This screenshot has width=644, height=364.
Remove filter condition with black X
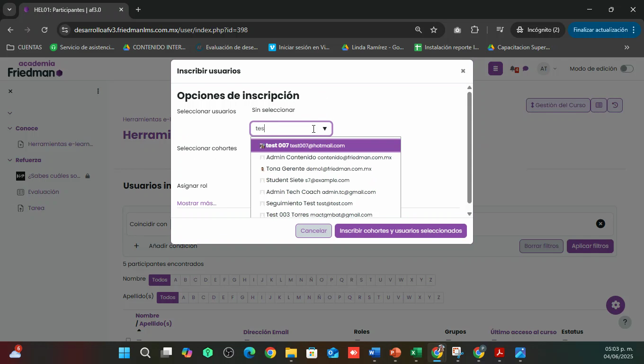click(600, 224)
